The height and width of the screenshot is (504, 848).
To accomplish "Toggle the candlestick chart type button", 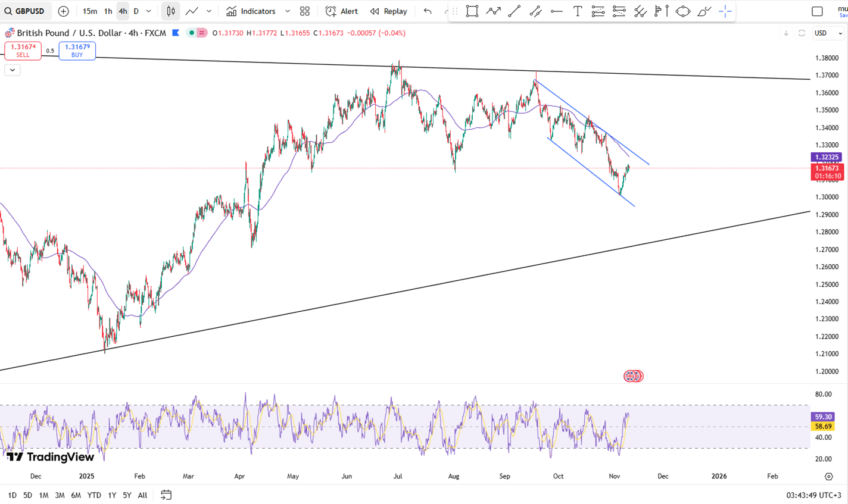I will click(x=171, y=11).
